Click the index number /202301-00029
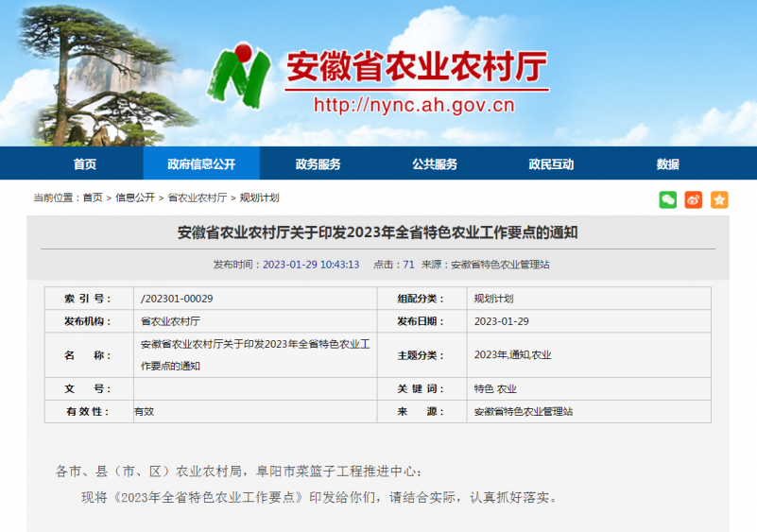 click(x=177, y=299)
